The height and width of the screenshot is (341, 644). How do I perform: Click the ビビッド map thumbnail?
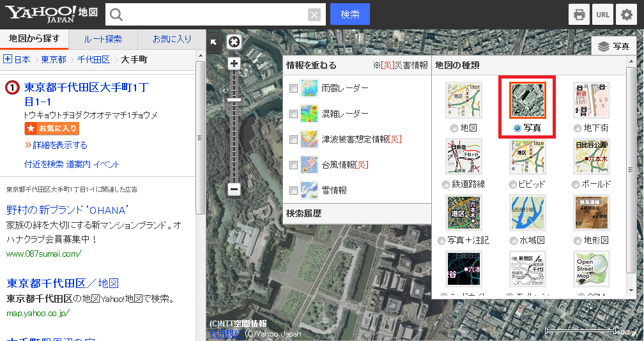(x=528, y=156)
